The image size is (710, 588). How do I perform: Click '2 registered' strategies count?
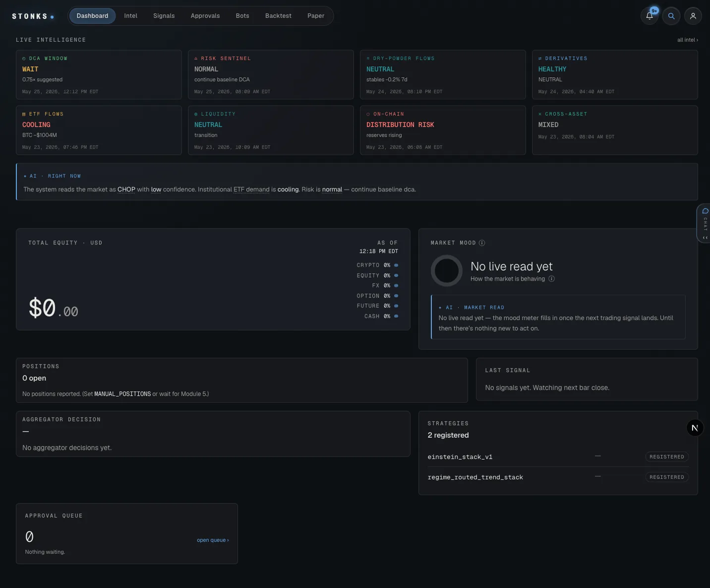coord(448,435)
